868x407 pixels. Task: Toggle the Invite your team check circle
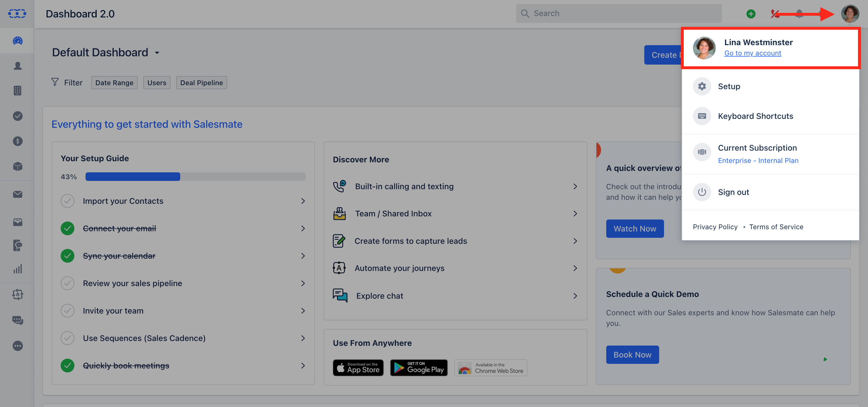68,311
